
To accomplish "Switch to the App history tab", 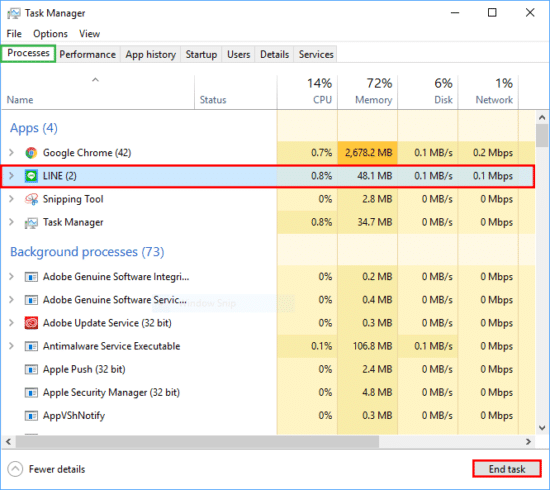I will coord(150,54).
